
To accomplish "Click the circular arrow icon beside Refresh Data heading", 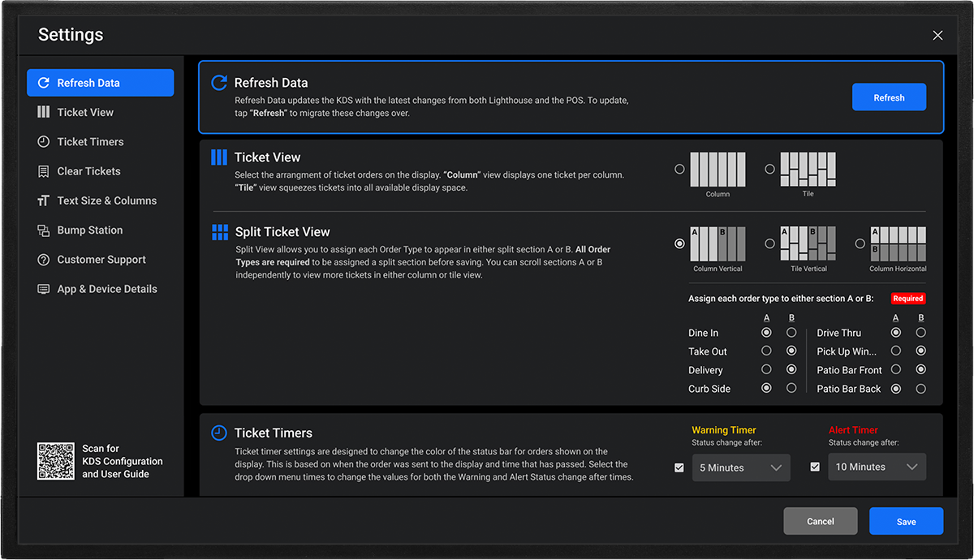I will click(x=219, y=83).
